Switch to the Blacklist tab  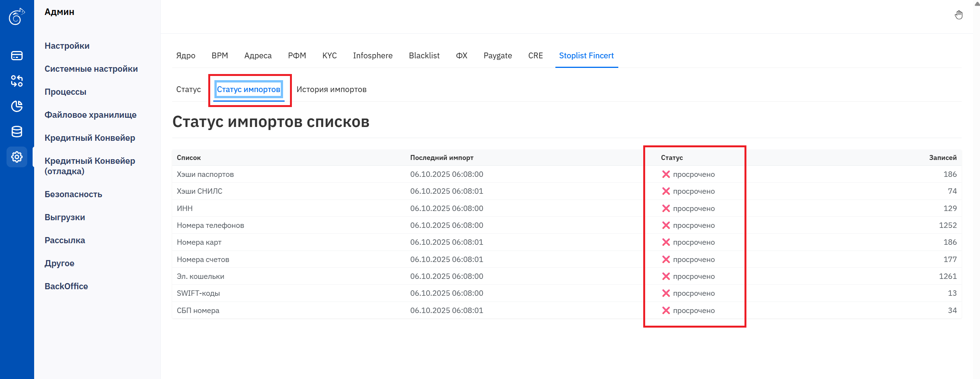tap(424, 56)
